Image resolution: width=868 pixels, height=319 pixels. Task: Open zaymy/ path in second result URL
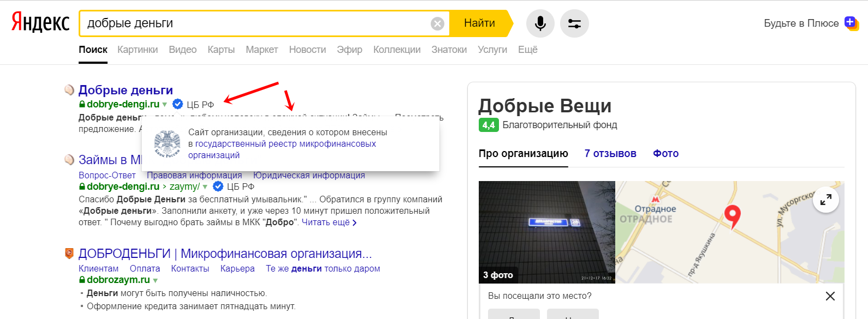185,186
